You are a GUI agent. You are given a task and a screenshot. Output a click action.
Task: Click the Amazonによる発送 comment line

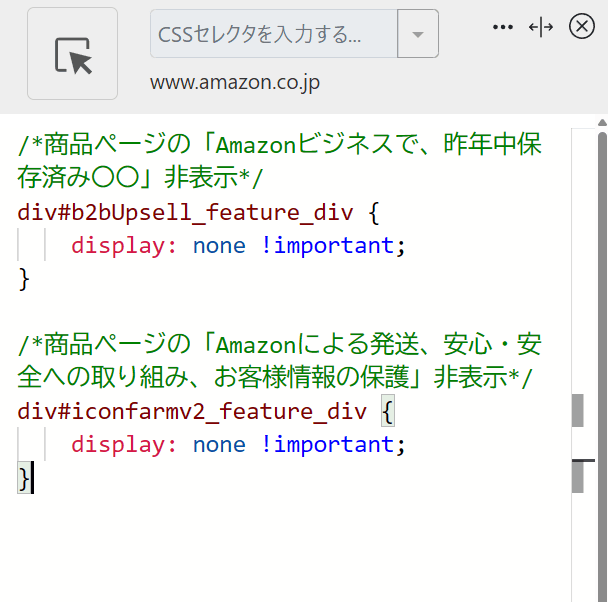point(279,344)
